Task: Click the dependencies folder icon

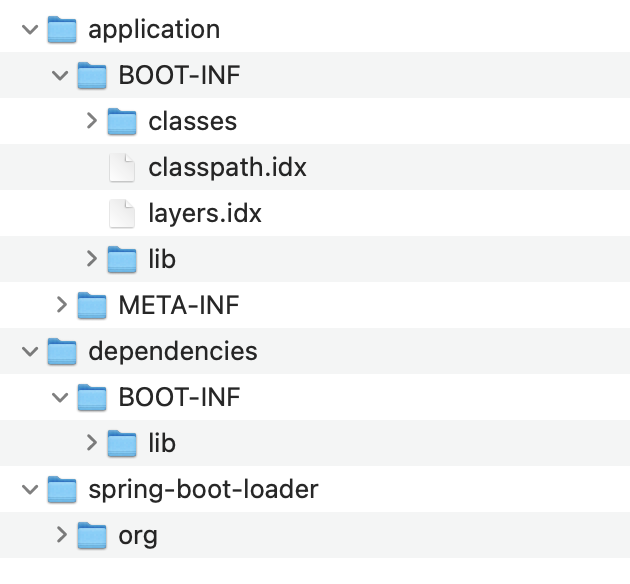Action: pyautogui.click(x=62, y=351)
